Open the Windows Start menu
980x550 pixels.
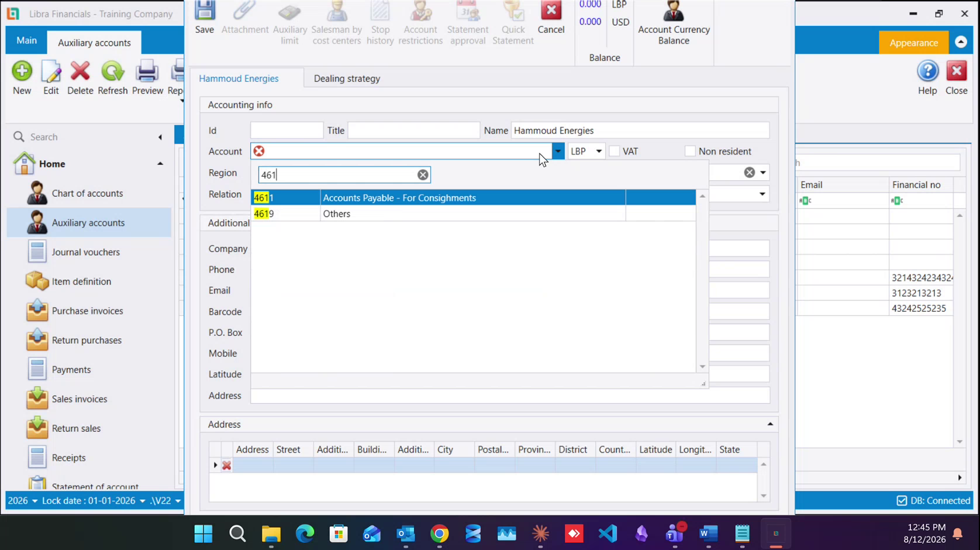click(x=203, y=534)
